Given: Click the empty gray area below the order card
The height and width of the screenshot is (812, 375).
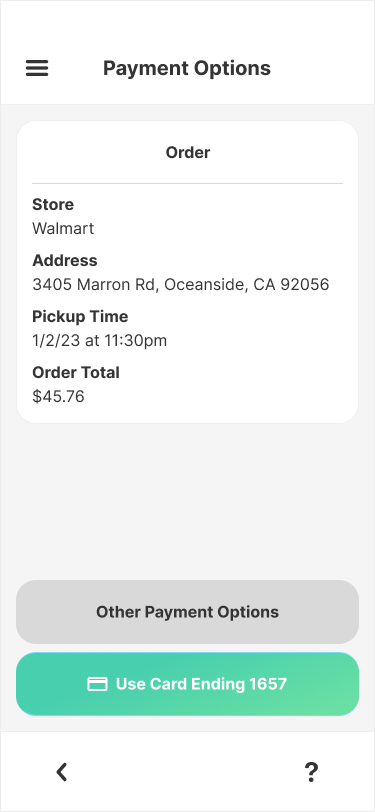Looking at the screenshot, I should (x=188, y=501).
